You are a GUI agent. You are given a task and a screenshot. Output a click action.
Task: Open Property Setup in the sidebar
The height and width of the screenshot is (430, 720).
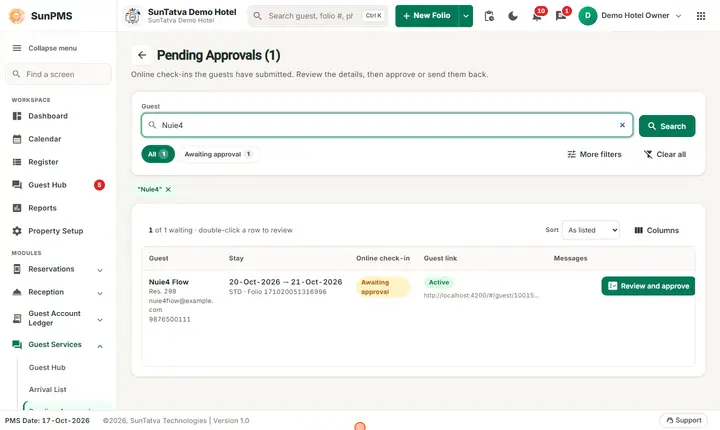tap(58, 231)
